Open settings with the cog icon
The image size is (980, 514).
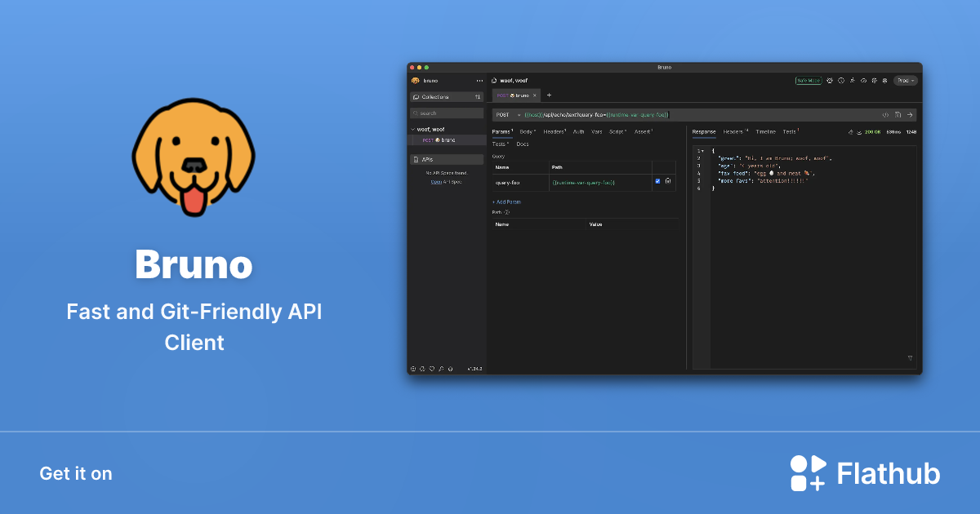coord(875,80)
